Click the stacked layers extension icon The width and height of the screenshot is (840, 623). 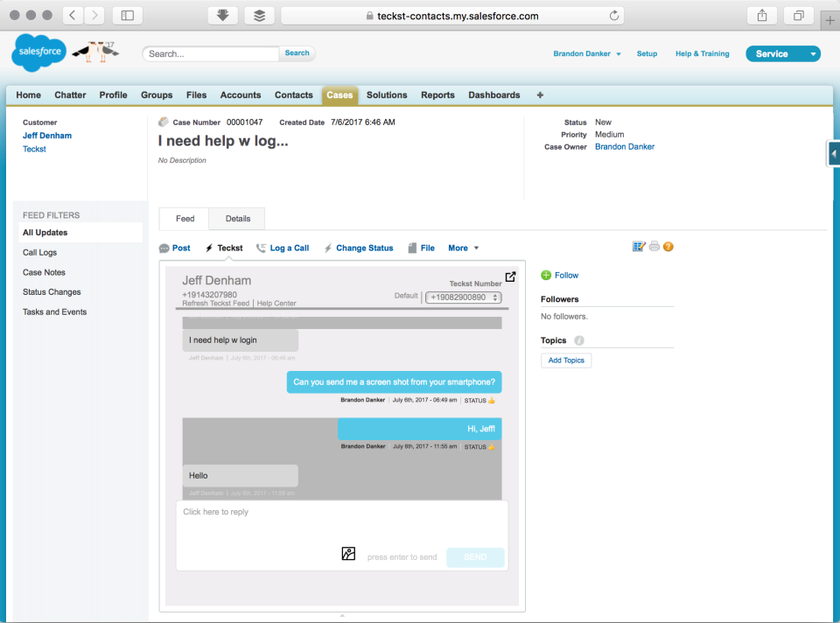tap(259, 16)
